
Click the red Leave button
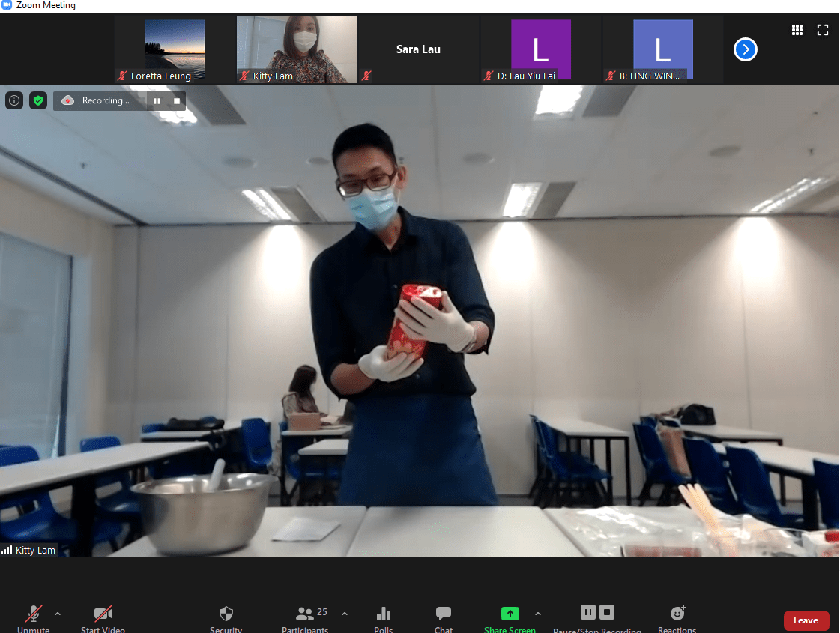(806, 620)
